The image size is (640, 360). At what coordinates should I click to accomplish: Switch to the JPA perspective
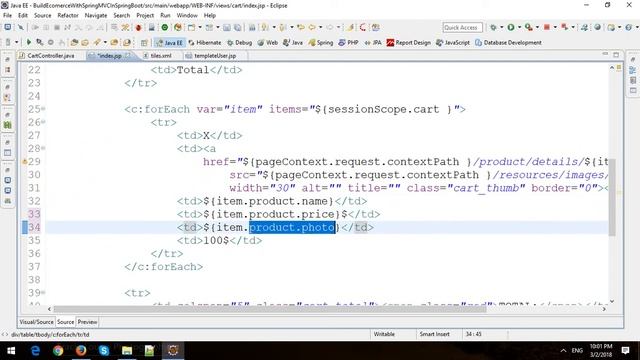pyautogui.click(x=373, y=42)
